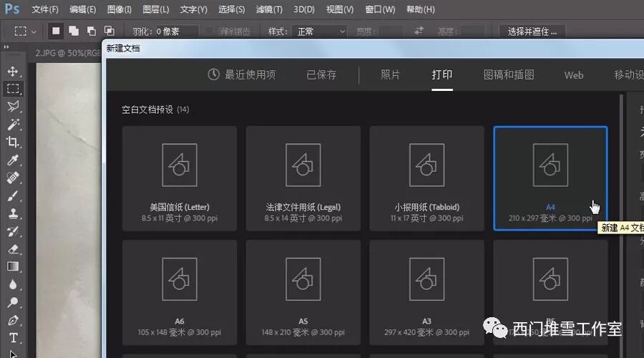Click the 空白文档预设 (14) heading
The image size is (644, 358).
point(155,110)
